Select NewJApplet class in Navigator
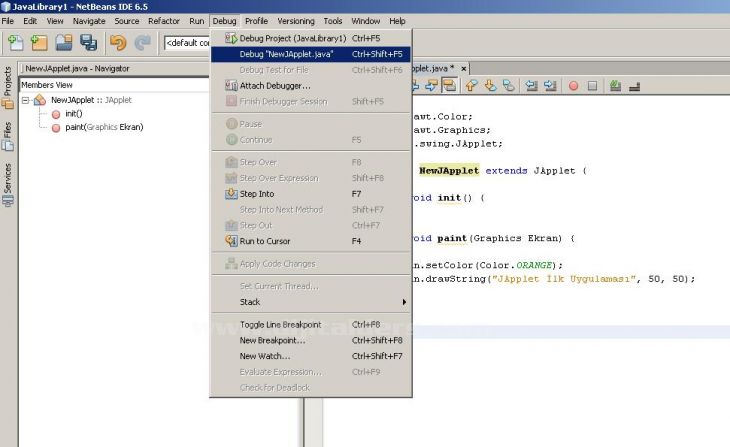 91,100
